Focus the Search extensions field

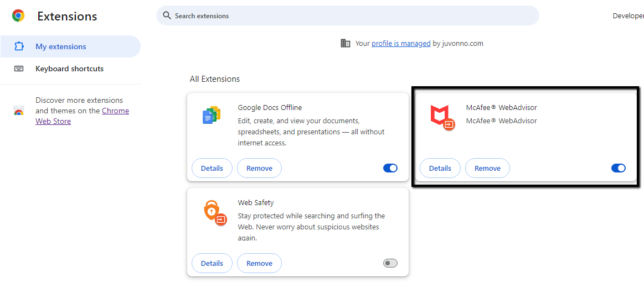click(347, 15)
